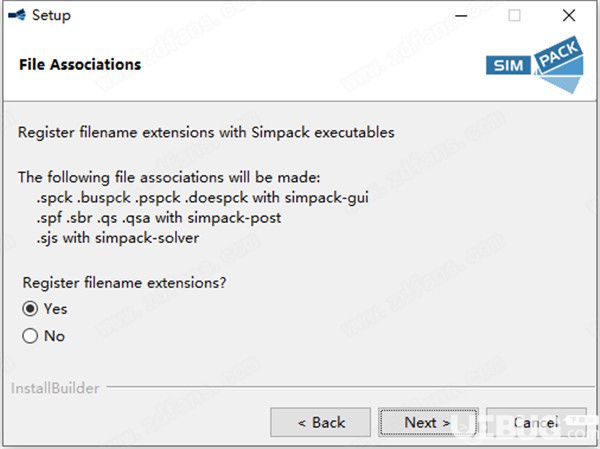The height and width of the screenshot is (449, 600).
Task: Choose the No radio option
Action: pos(30,336)
